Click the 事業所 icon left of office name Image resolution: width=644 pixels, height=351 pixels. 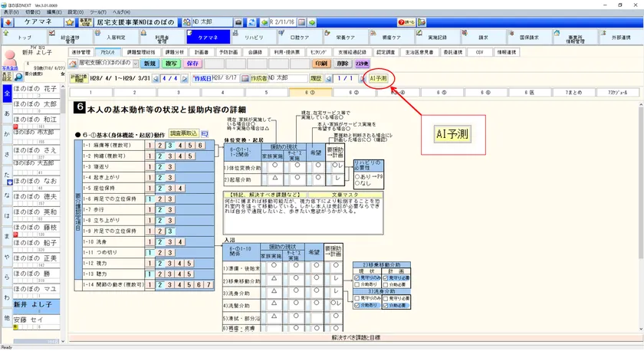tap(85, 22)
